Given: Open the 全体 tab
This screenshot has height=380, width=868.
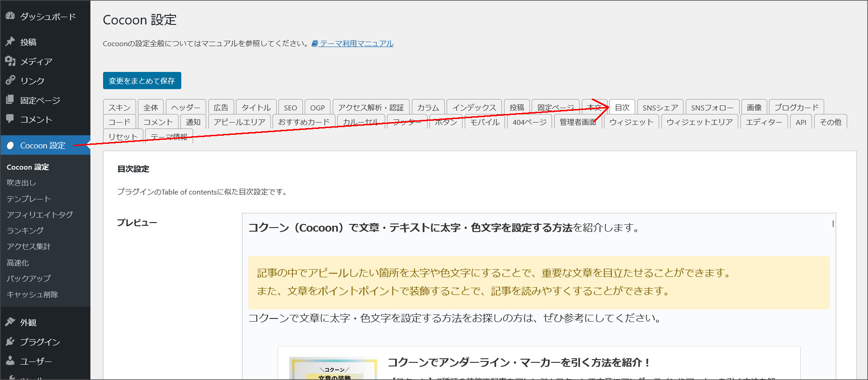Looking at the screenshot, I should coord(151,107).
